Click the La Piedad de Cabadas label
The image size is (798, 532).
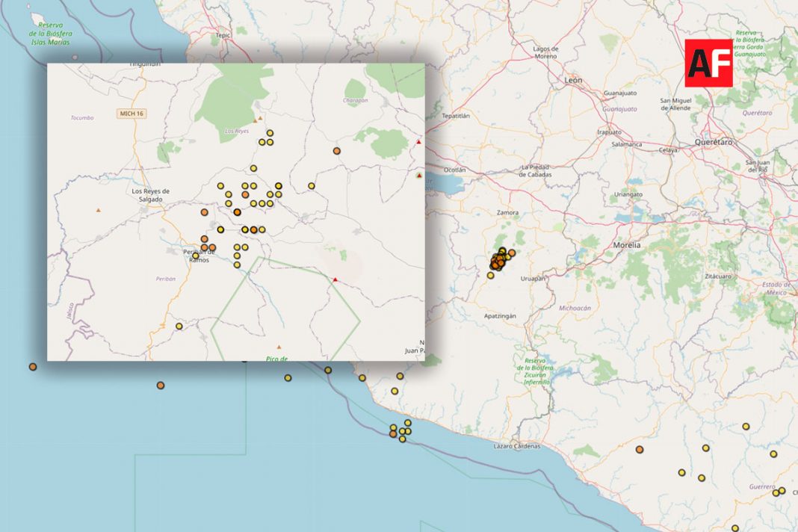pyautogui.click(x=536, y=171)
